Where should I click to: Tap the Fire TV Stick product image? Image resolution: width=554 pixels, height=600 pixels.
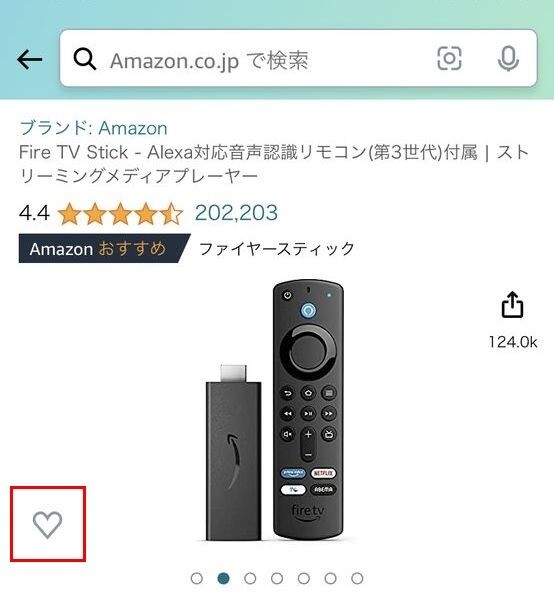click(274, 410)
